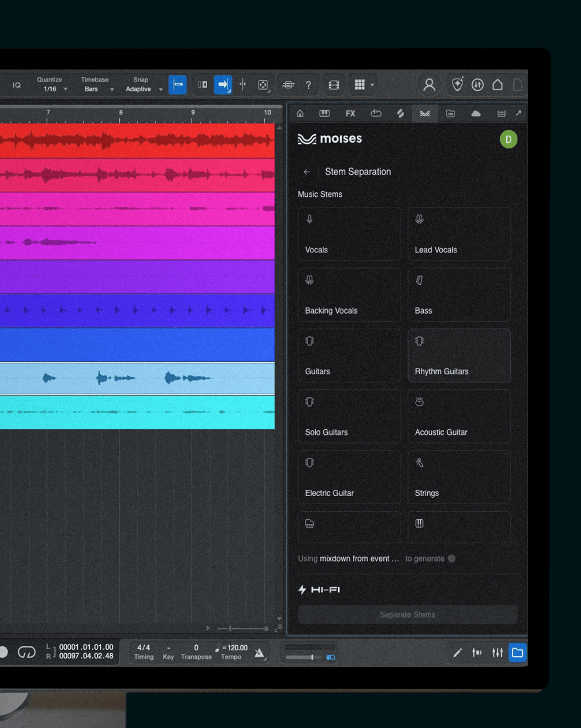Viewport: 581px width, 728px height.
Task: Open the browser tab right of Cloud
Action: [x=501, y=114]
